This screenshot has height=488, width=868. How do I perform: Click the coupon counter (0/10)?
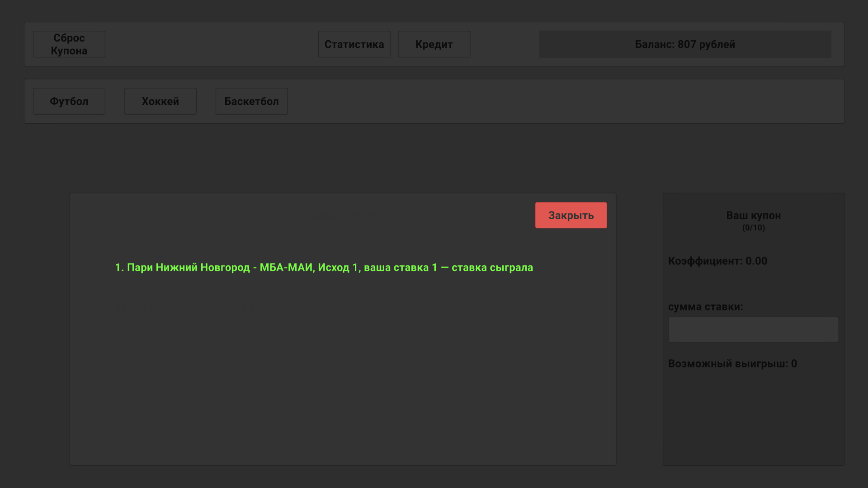click(x=753, y=228)
